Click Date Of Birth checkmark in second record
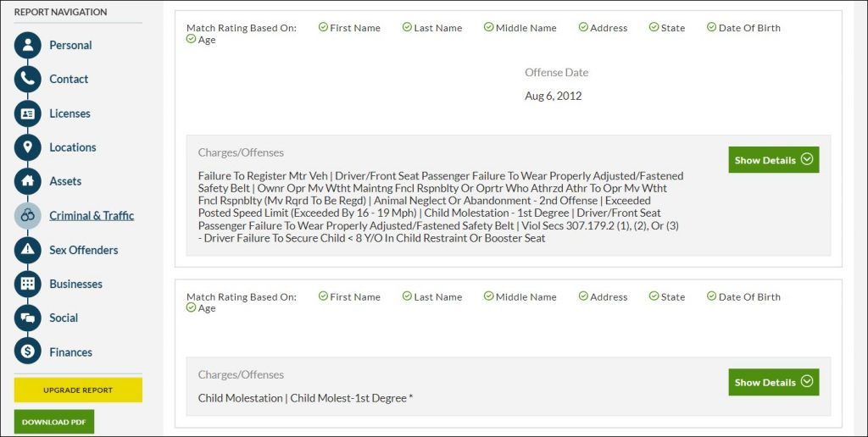The width and height of the screenshot is (868, 437). click(711, 296)
